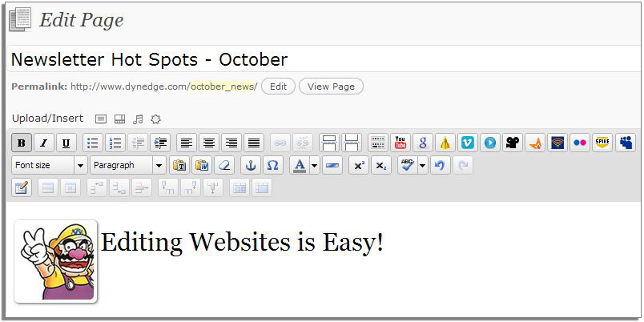Viewport: 644px width, 322px height.
Task: Open the text color picker arrow
Action: pos(314,166)
